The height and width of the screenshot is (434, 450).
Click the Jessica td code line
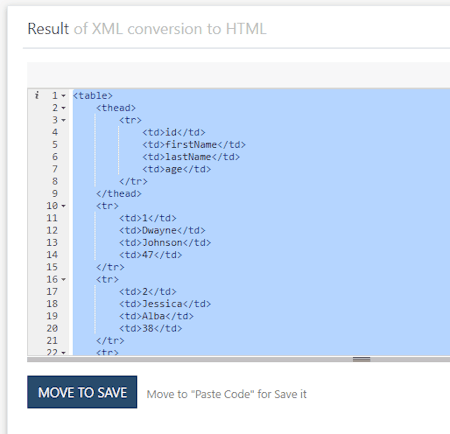click(165, 304)
